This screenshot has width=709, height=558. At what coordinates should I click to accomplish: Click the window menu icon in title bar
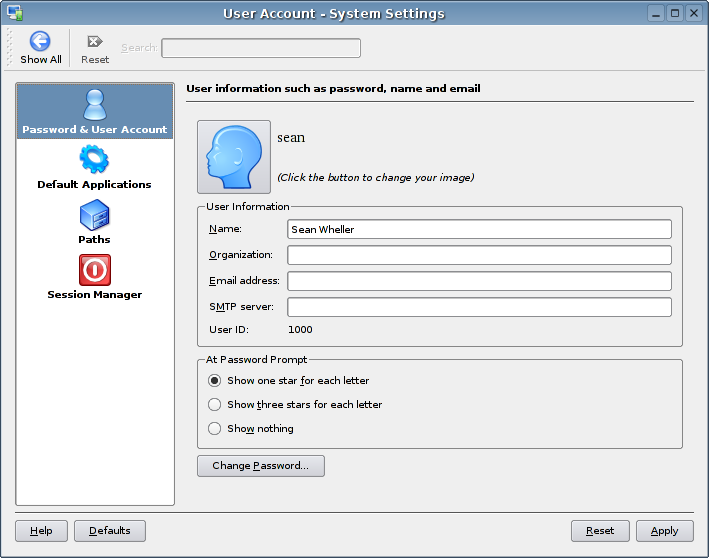pos(14,13)
